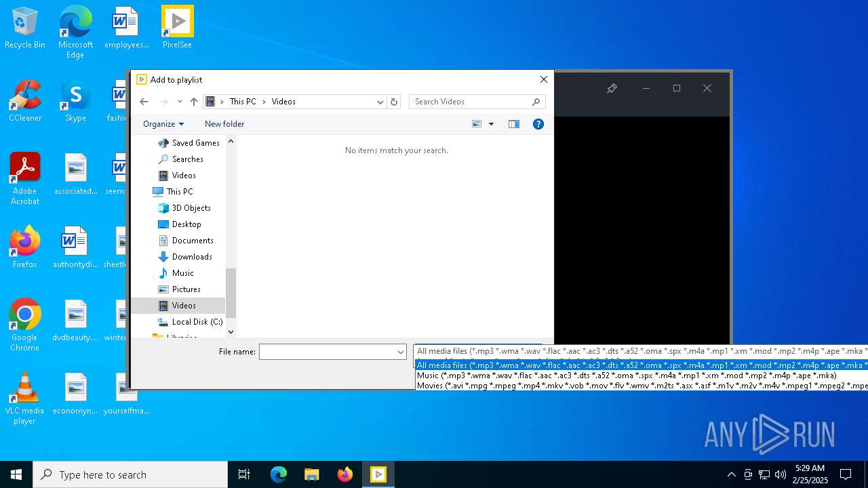Open the employees Word document on desktop
Screen dimensions: 868x488
coord(126,28)
